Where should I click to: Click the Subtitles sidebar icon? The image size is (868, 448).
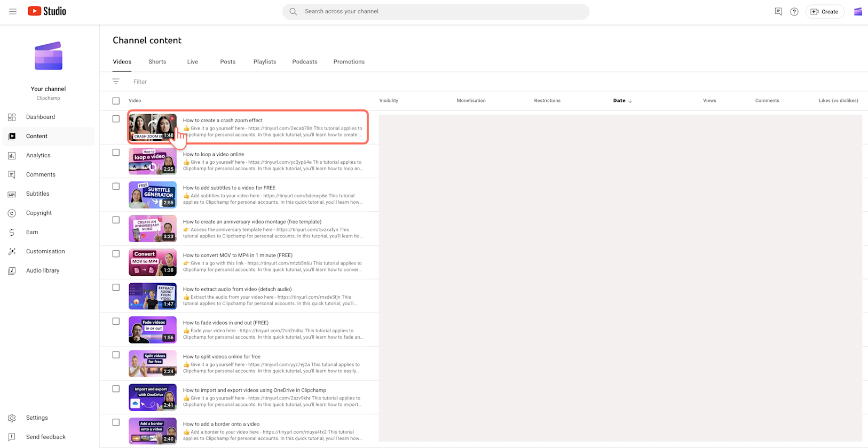pos(12,194)
